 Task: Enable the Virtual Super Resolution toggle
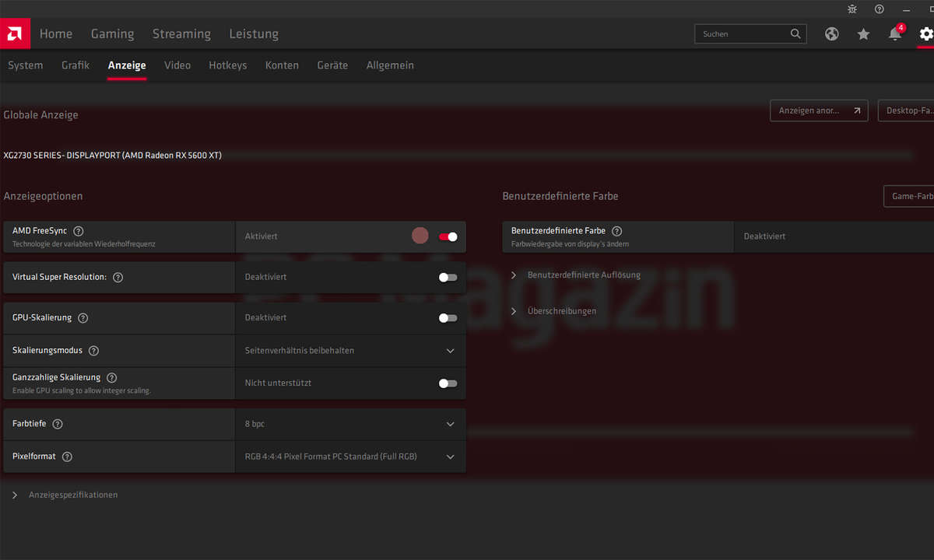point(448,277)
